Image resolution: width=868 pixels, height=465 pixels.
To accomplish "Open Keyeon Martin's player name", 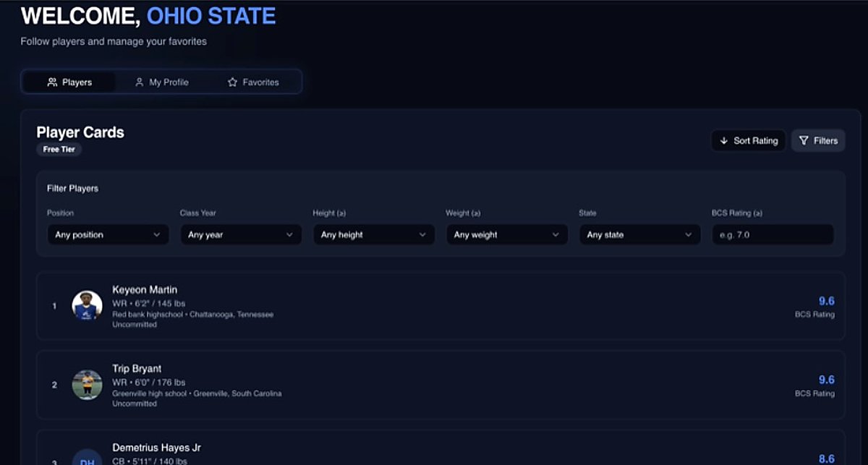I will click(145, 290).
